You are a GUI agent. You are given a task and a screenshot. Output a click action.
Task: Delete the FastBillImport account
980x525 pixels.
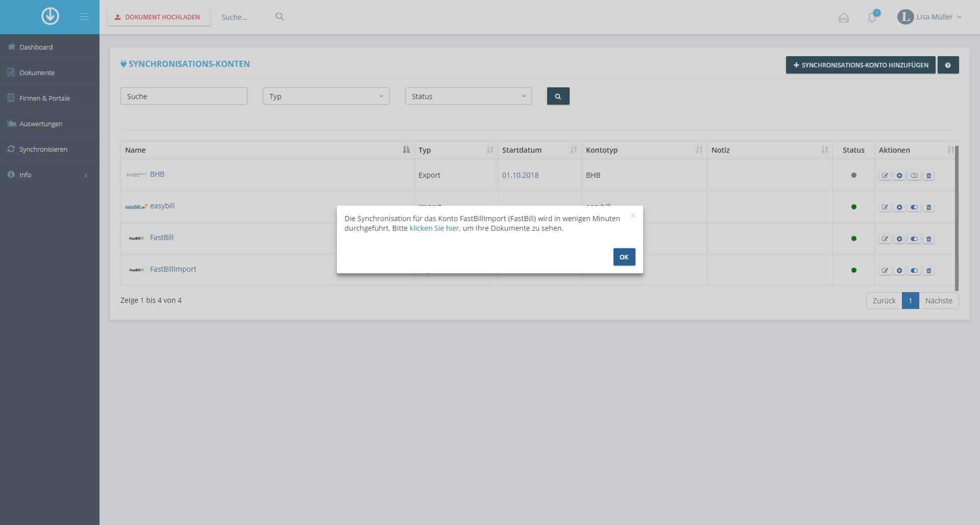[929, 271]
